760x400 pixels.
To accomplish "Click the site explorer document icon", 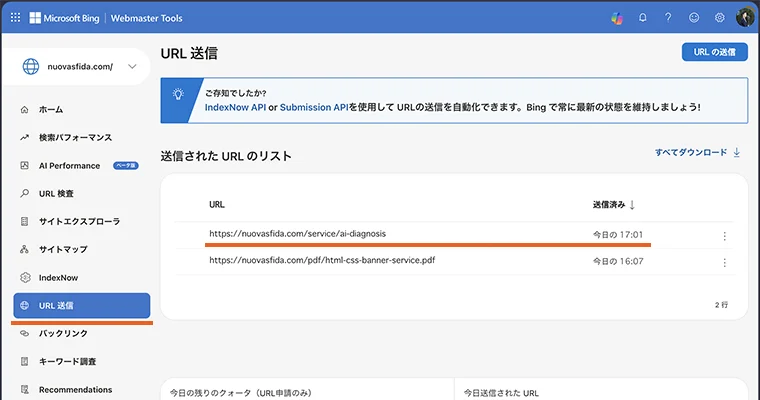I will [x=24, y=222].
